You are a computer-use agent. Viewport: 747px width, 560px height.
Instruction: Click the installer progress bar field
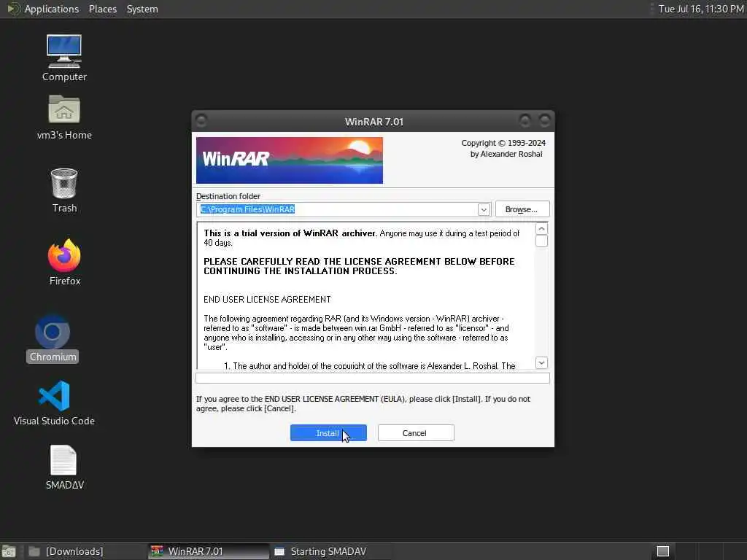coord(373,378)
